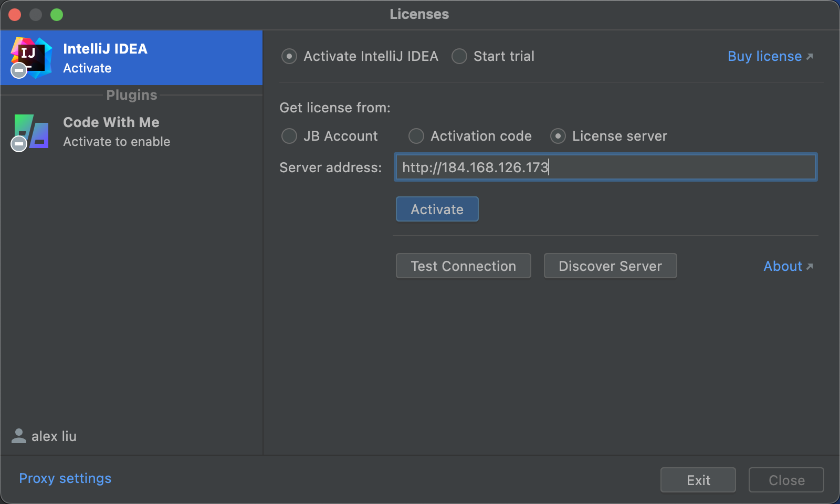Click the gray minimize window button
This screenshot has height=504, width=840.
(36, 15)
